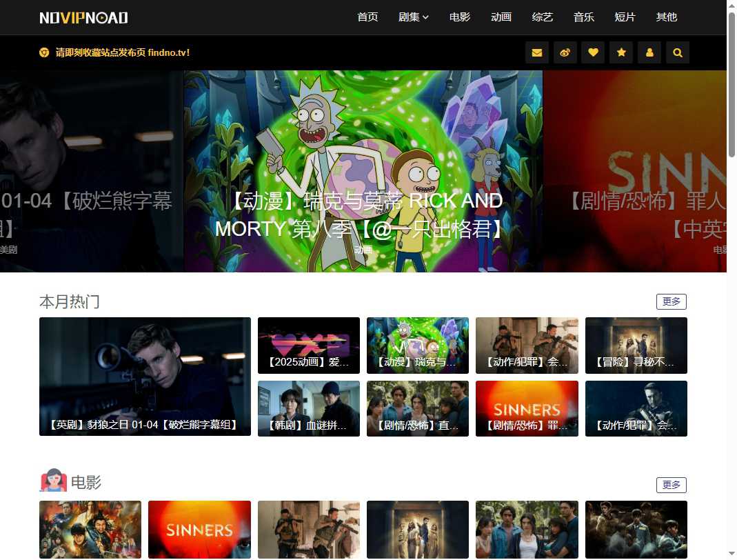Open 豺狼之日 featured thumbnail
Image resolution: width=737 pixels, height=560 pixels.
[145, 377]
